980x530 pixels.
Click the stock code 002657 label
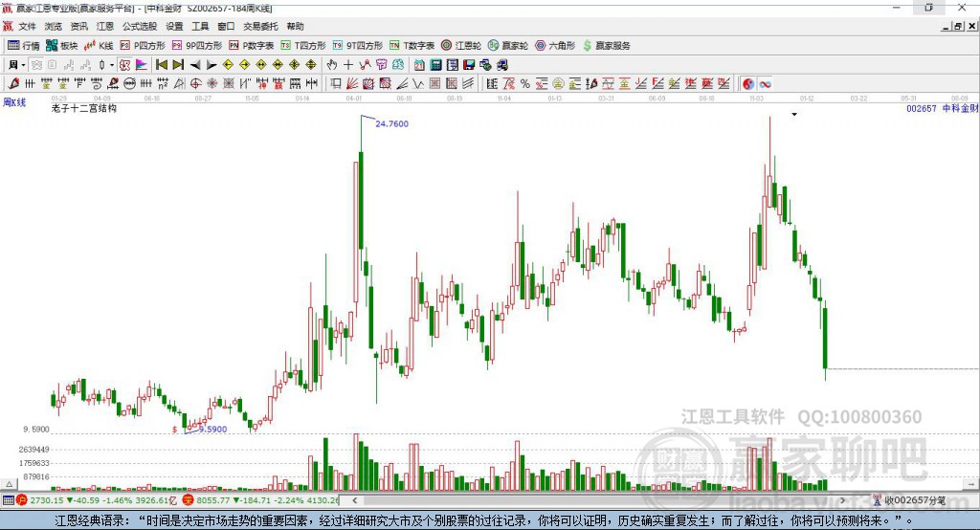click(x=922, y=108)
